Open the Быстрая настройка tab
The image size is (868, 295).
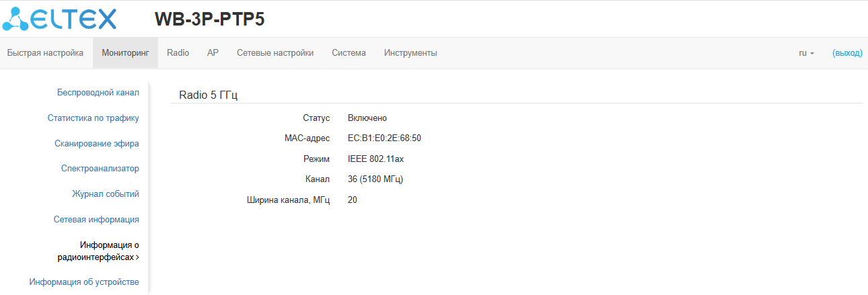45,53
